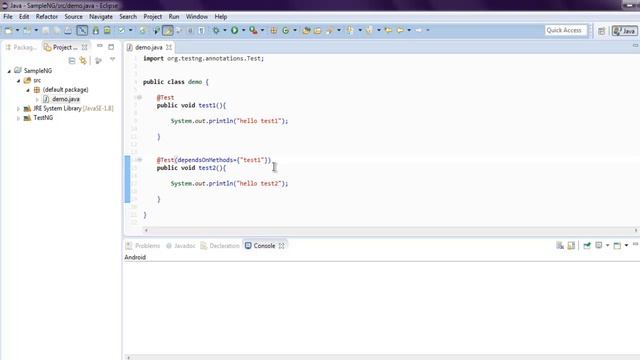Click the Debug bug icon

point(216,30)
